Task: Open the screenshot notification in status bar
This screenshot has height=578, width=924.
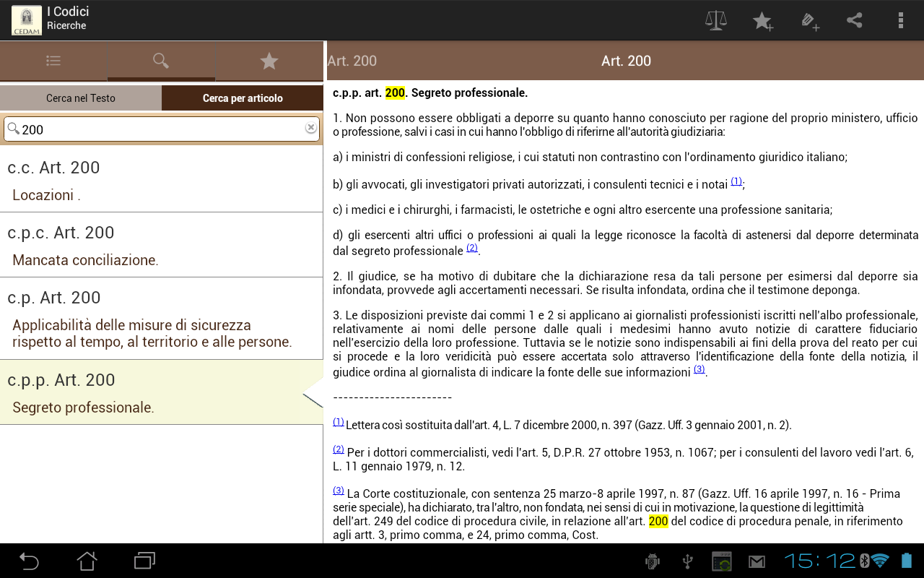Action: pyautogui.click(x=722, y=561)
